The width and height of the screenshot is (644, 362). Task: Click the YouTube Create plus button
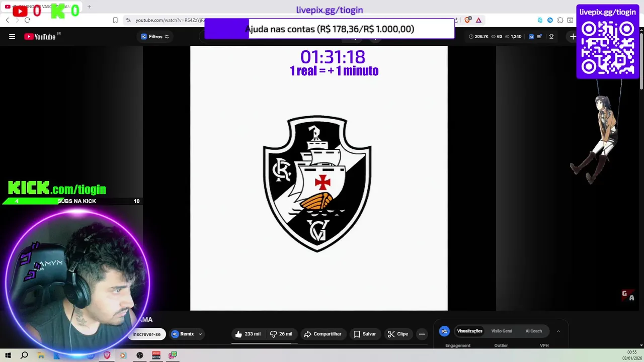(573, 37)
